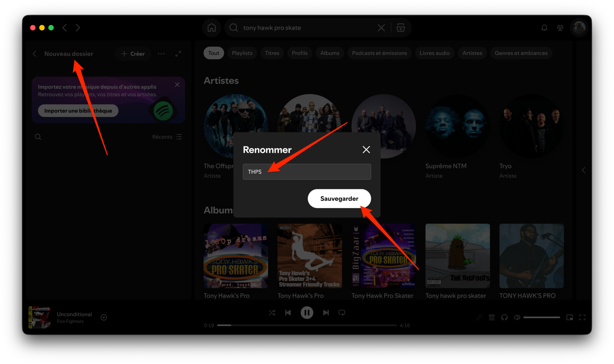Navigate back with top-left arrow
Screen dimensions: 614x364
(x=65, y=28)
